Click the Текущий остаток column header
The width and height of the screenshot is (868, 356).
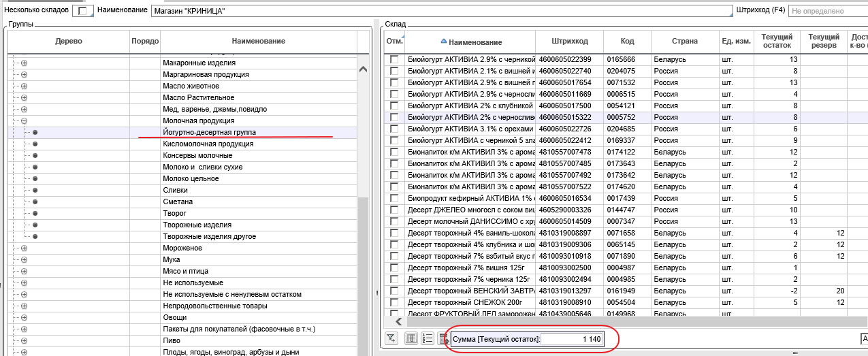pyautogui.click(x=776, y=41)
